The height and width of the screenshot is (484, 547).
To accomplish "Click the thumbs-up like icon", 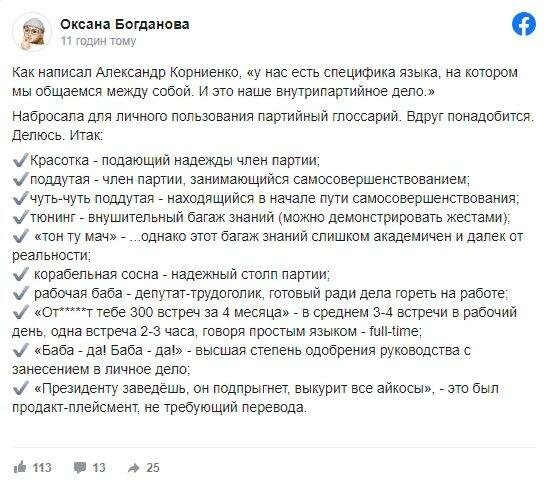I will (x=20, y=467).
